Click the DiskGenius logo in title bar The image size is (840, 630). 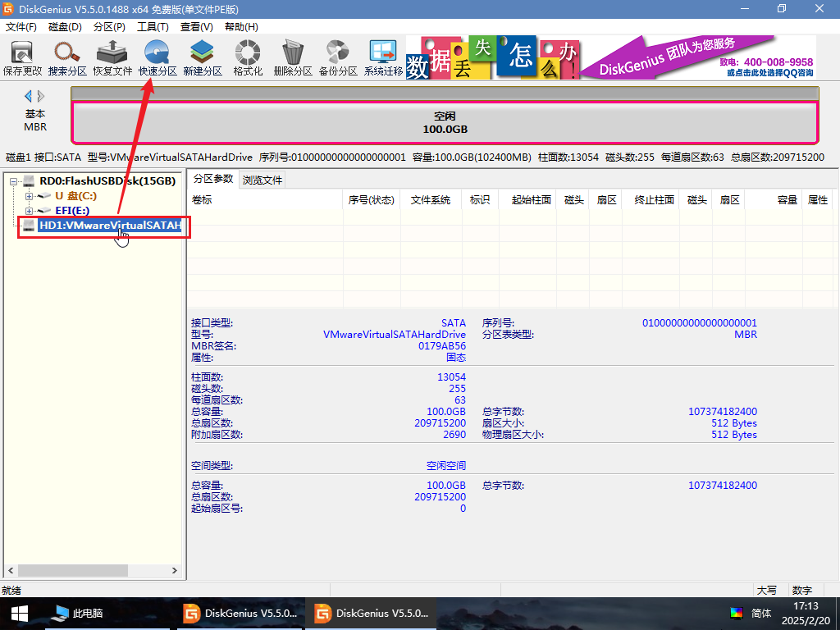[x=8, y=9]
